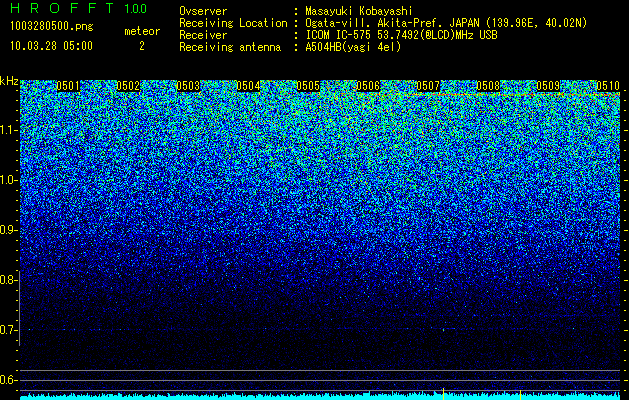Click the 'Receiving Location' label
629x400 pixels.
233,23
